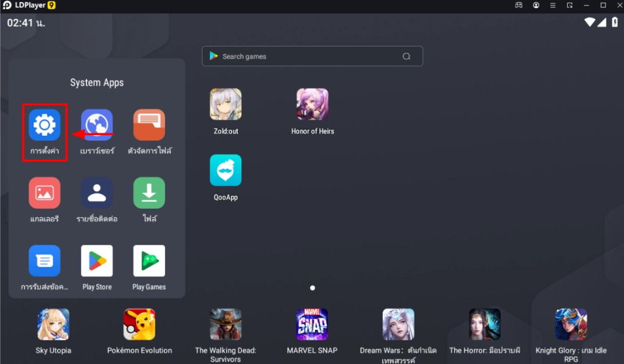Open Knight Glory Idle RPG

[x=571, y=324]
